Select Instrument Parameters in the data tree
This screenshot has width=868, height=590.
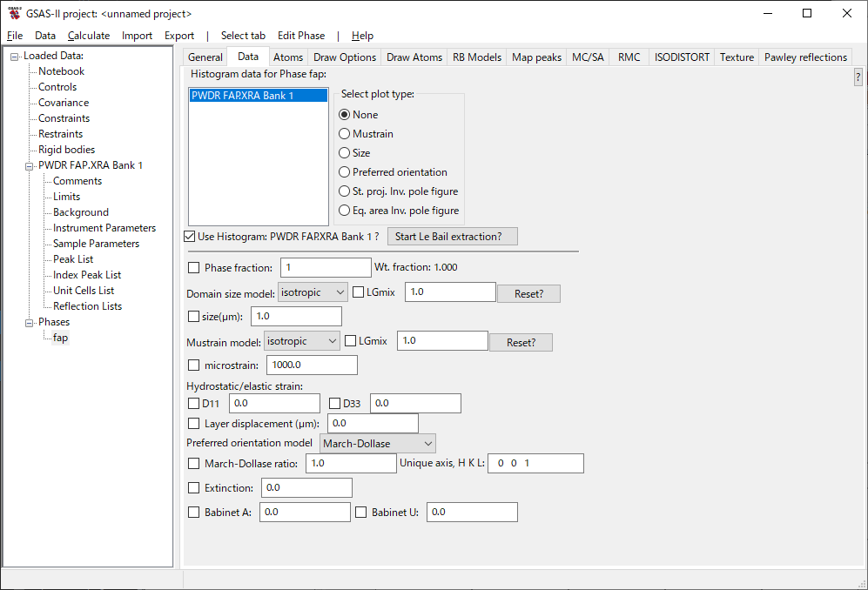(104, 228)
